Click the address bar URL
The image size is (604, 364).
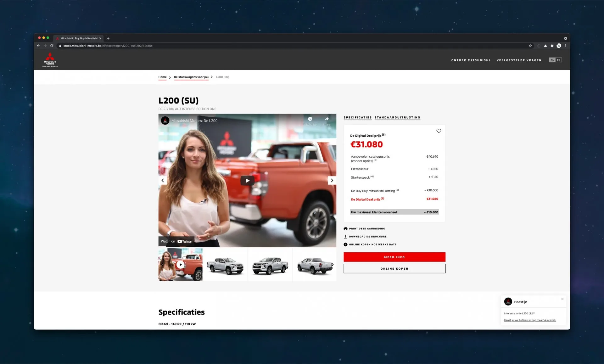(108, 46)
